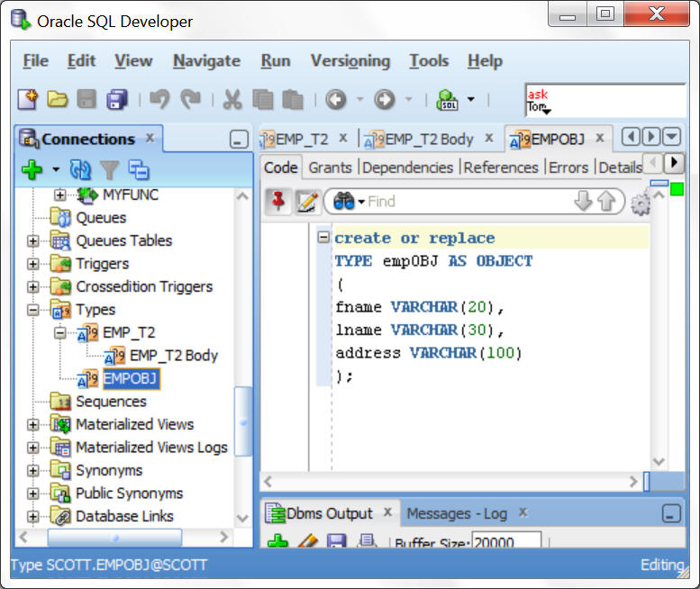This screenshot has width=700, height=589.
Task: Open the forward history dropdown arrow
Action: [x=408, y=99]
